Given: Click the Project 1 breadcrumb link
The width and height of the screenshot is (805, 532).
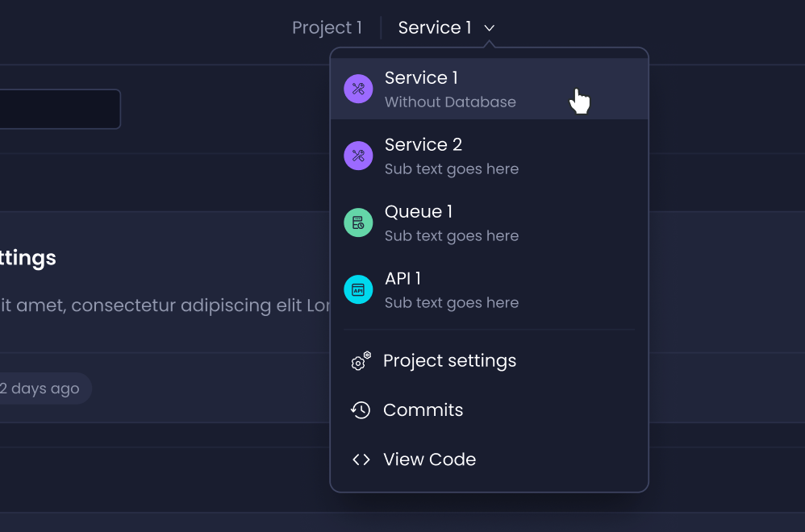Looking at the screenshot, I should (327, 27).
